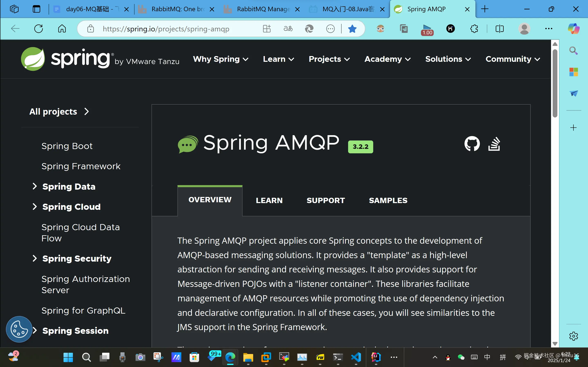
Task: Open the sidebar search magnifier icon
Action: click(x=574, y=51)
